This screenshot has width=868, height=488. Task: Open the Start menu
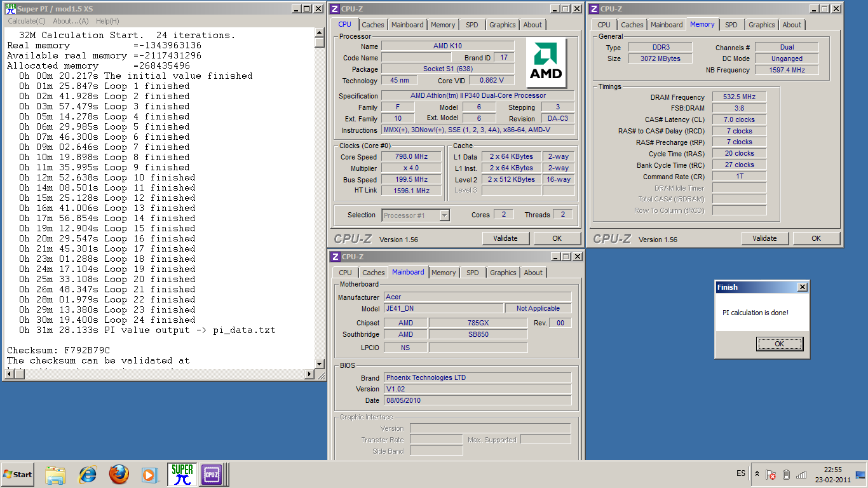(18, 475)
